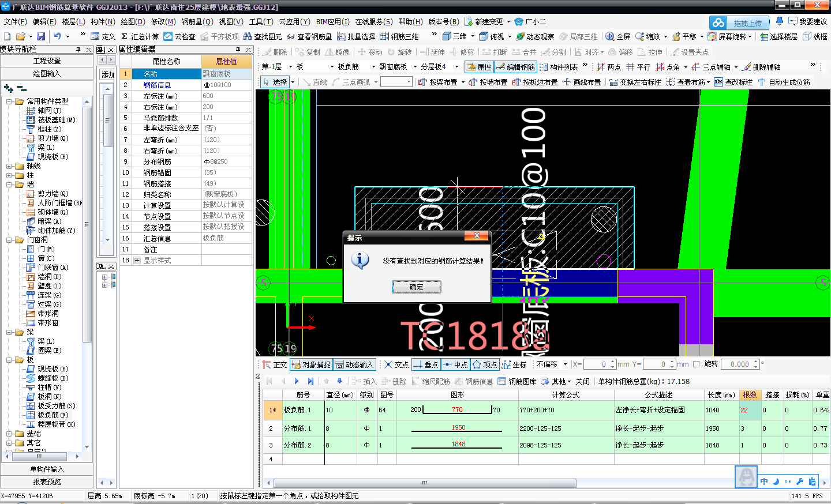Toggle 动态输入 mode

click(354, 364)
